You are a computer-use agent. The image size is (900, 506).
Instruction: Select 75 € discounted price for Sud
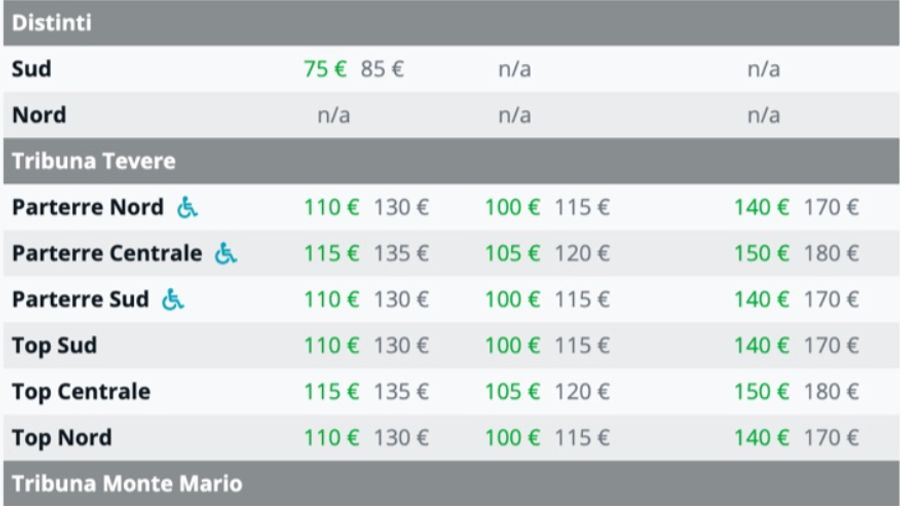[x=325, y=69]
